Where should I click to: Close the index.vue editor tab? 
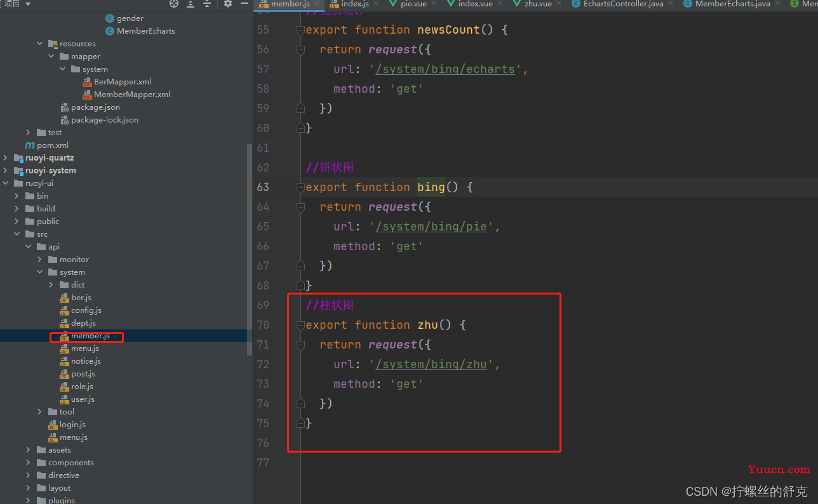pos(501,4)
